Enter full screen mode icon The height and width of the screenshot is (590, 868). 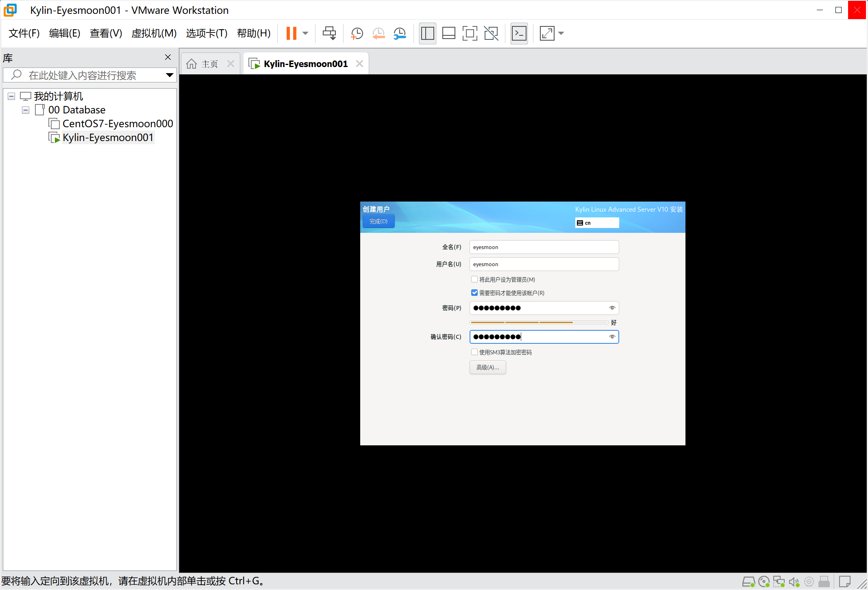click(470, 33)
